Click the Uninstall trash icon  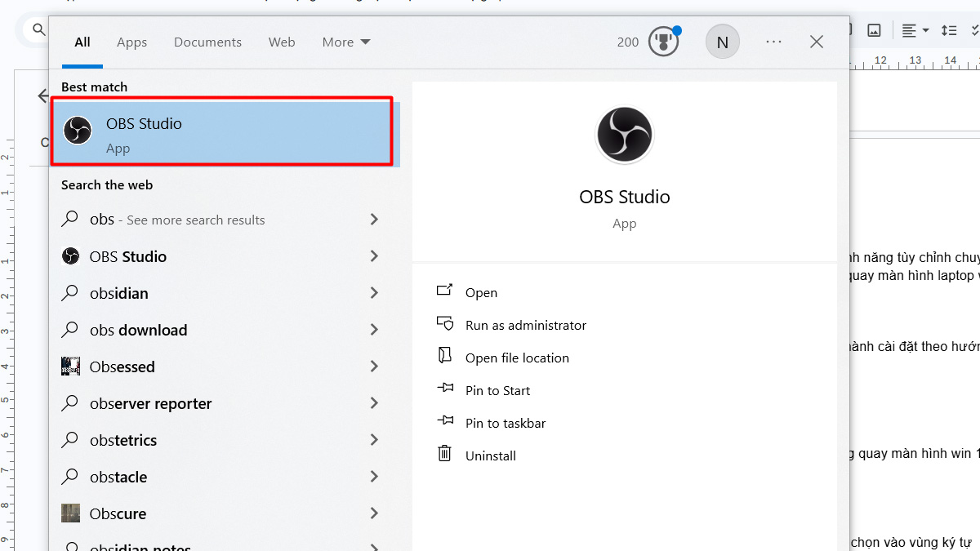pos(445,454)
